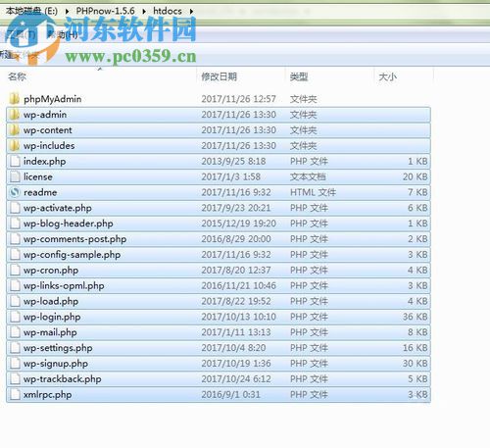Screen dimensions: 490x448
Task: Click date 2017/10/24 6:12 of wp-trackback.php
Action: click(x=236, y=379)
